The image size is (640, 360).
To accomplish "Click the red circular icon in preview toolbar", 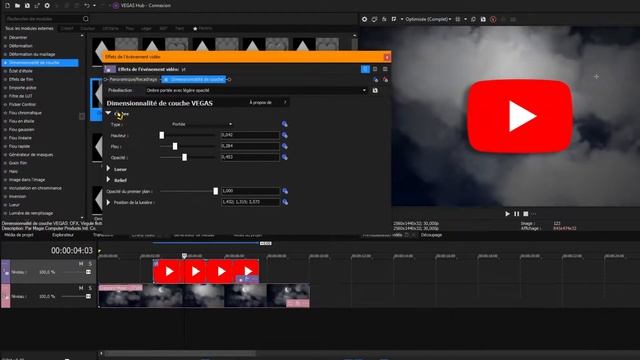I will pos(493,19).
